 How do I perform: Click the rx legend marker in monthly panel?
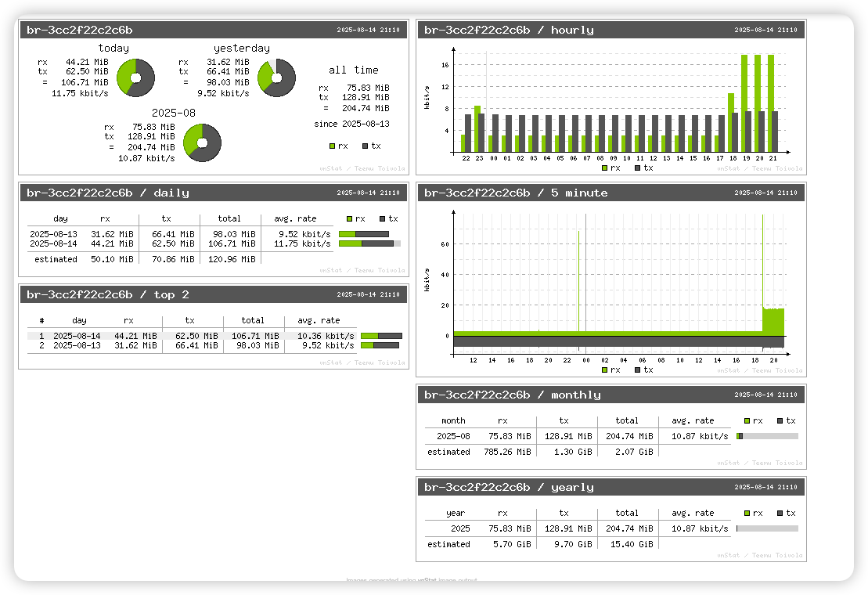pos(747,421)
